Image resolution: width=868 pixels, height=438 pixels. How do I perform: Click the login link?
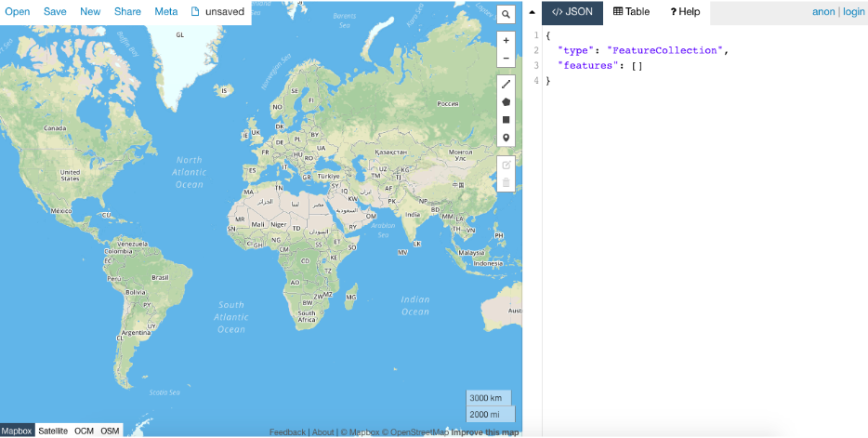tap(854, 12)
